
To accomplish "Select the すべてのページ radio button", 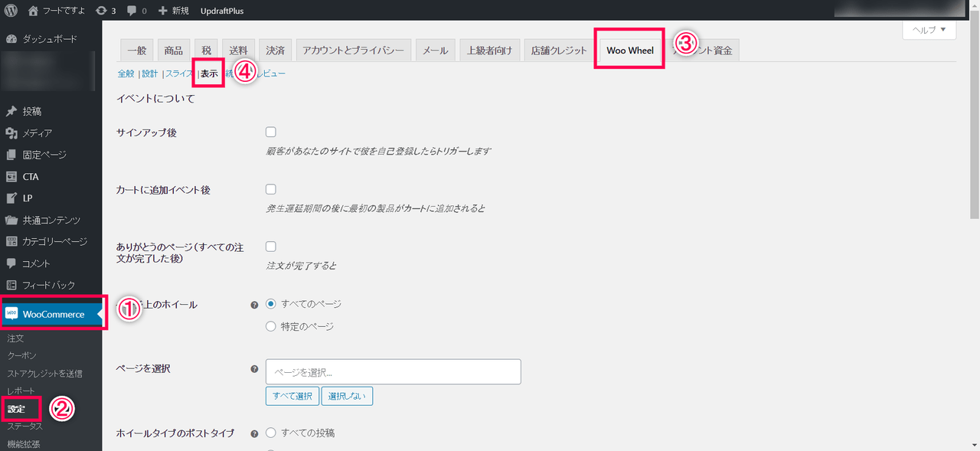I will [x=270, y=304].
